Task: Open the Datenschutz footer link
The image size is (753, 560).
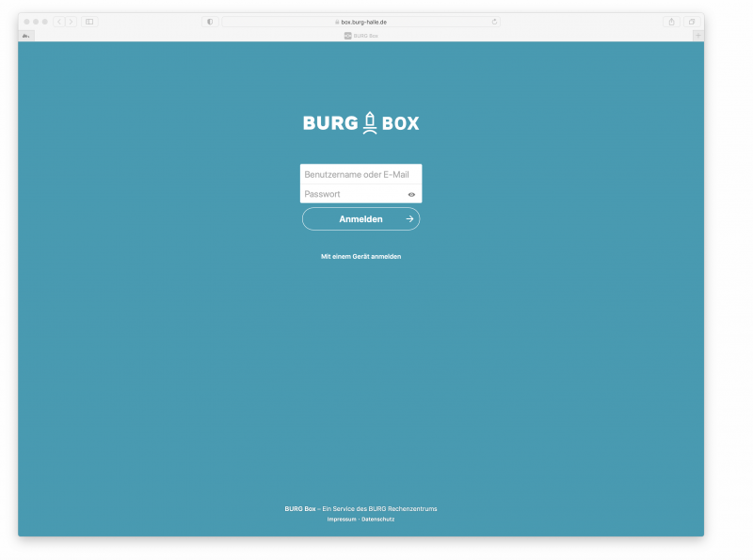Action: click(x=378, y=520)
